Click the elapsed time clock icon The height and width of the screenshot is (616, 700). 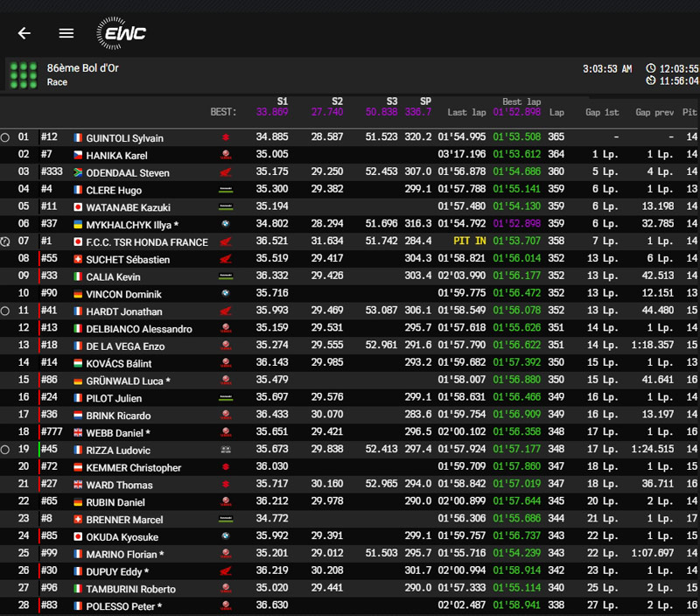(650, 68)
